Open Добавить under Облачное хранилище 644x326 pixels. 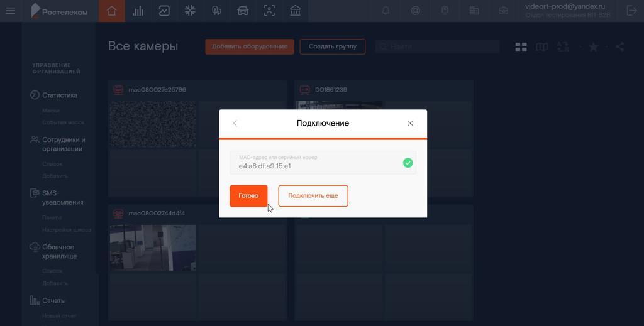coord(55,283)
